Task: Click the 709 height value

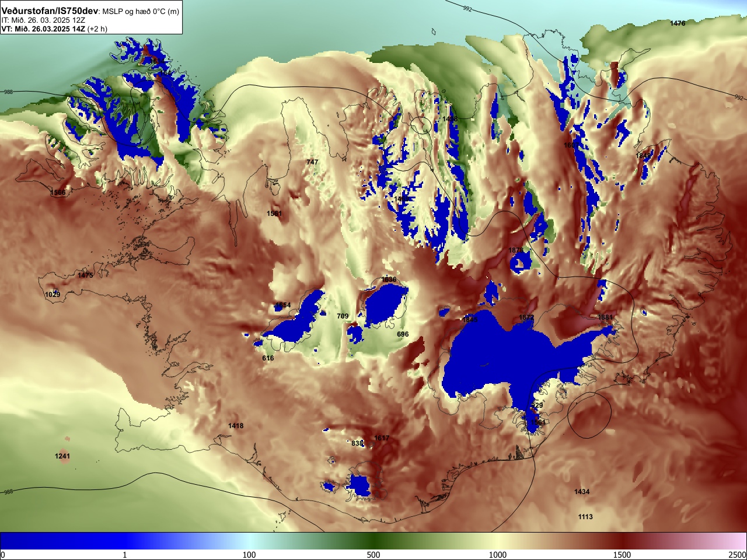Action: (343, 316)
